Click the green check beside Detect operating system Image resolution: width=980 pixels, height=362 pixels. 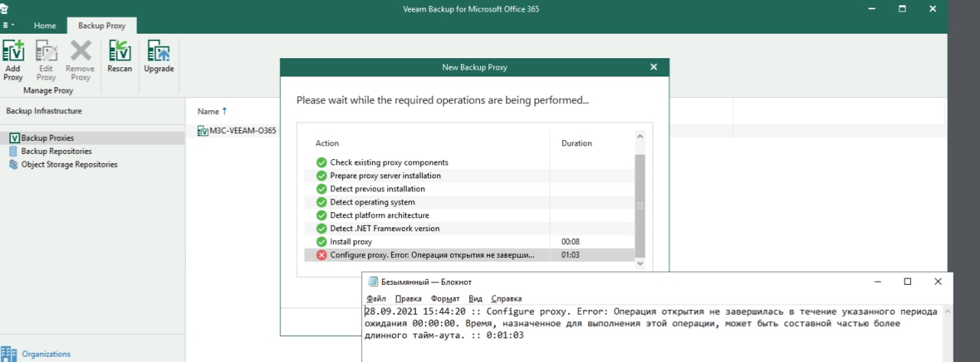click(x=321, y=202)
